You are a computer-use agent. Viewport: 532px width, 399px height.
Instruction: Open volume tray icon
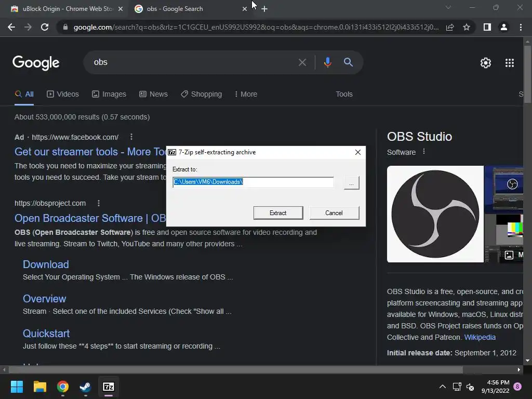pyautogui.click(x=470, y=387)
